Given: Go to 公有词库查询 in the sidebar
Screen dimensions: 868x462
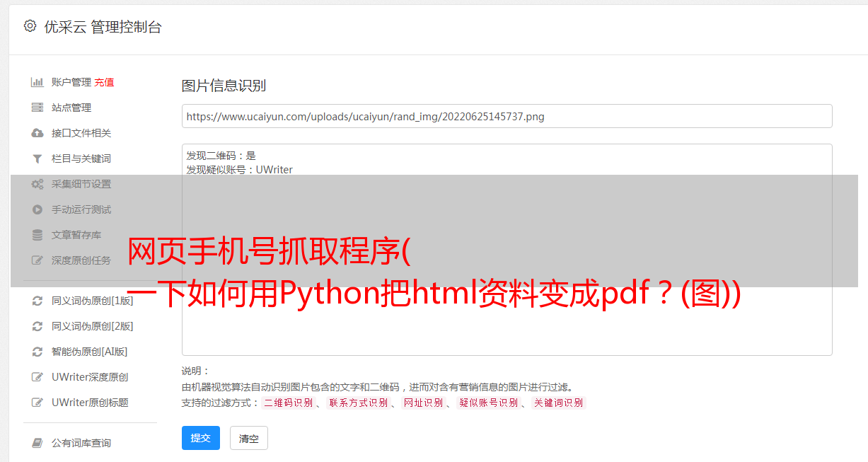Looking at the screenshot, I should point(81,443).
